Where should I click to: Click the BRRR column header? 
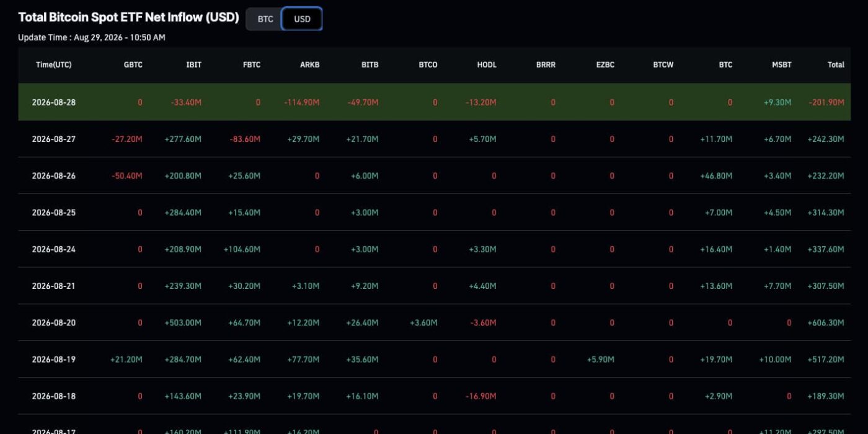pyautogui.click(x=546, y=64)
